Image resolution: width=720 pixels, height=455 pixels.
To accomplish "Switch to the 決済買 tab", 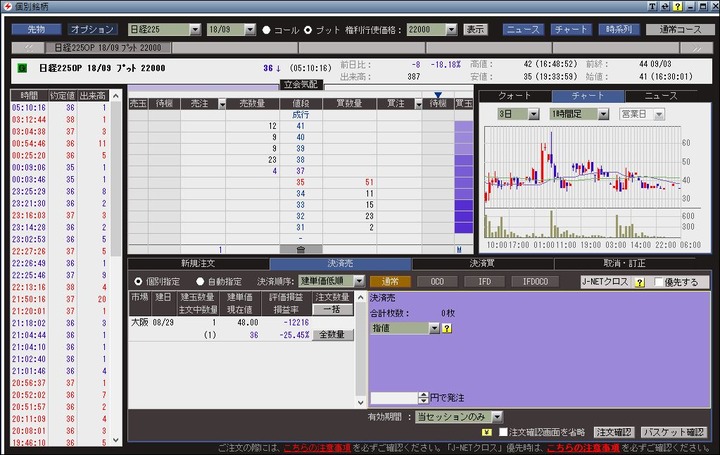I will pos(483,264).
